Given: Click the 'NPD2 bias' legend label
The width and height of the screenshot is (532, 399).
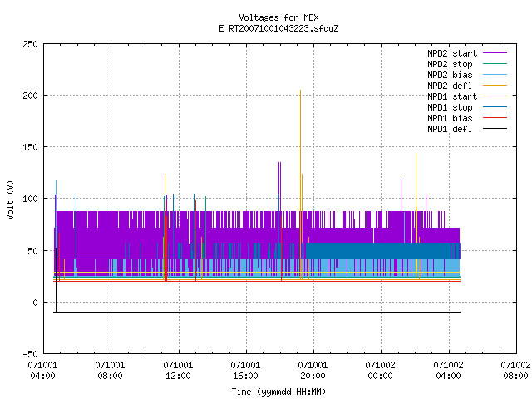Looking at the screenshot, I should (x=450, y=75).
